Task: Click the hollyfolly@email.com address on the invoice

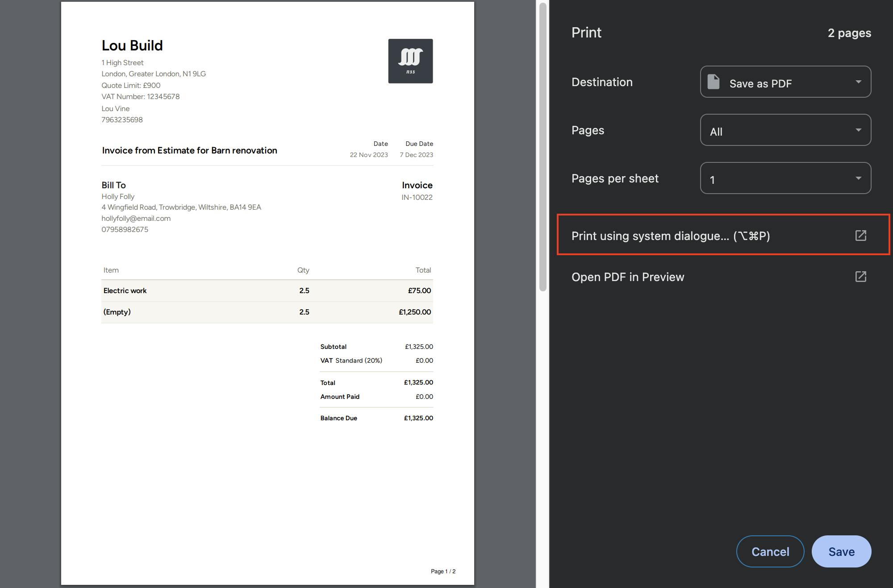Action: [136, 218]
